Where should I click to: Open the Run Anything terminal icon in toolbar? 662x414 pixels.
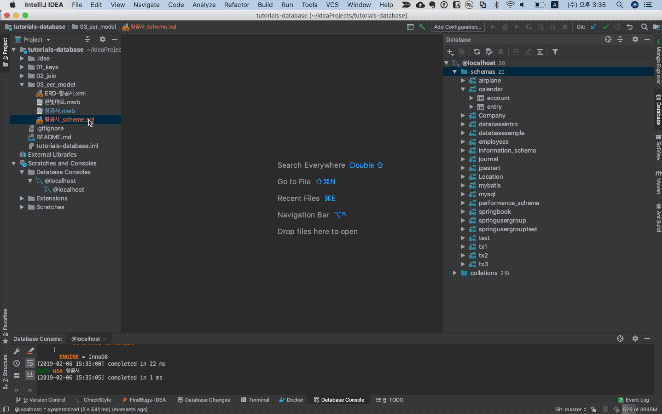click(410, 27)
